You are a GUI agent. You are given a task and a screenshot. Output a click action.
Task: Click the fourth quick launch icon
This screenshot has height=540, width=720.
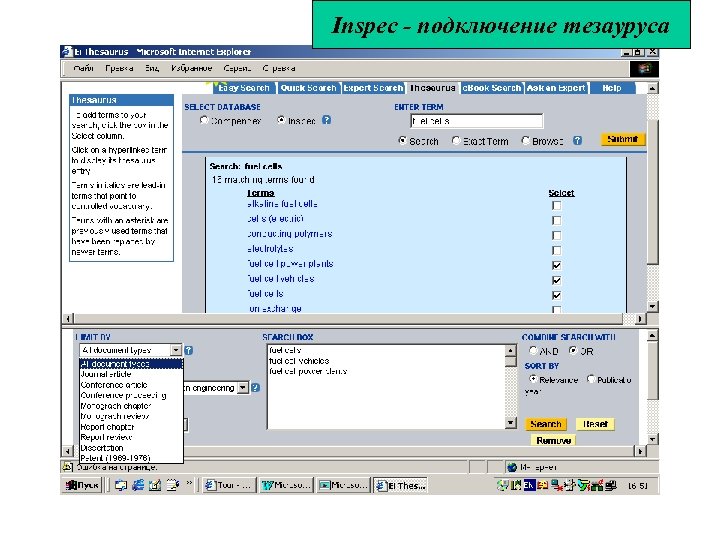tap(173, 485)
